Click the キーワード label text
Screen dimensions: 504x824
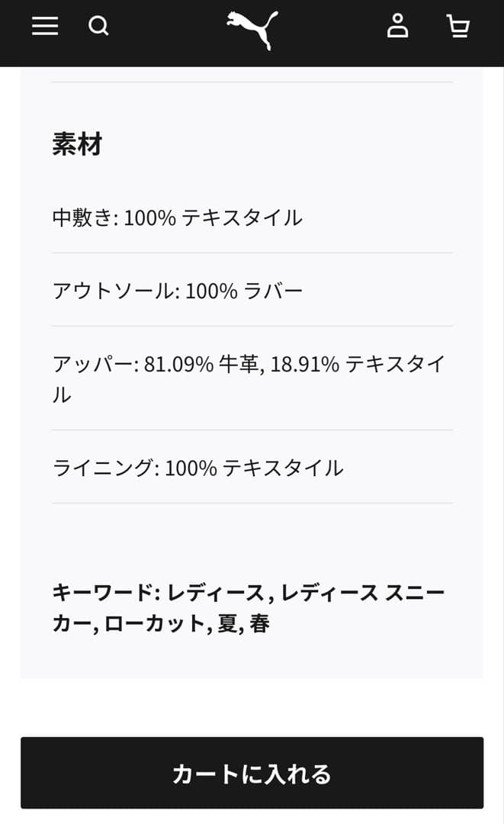coord(106,593)
